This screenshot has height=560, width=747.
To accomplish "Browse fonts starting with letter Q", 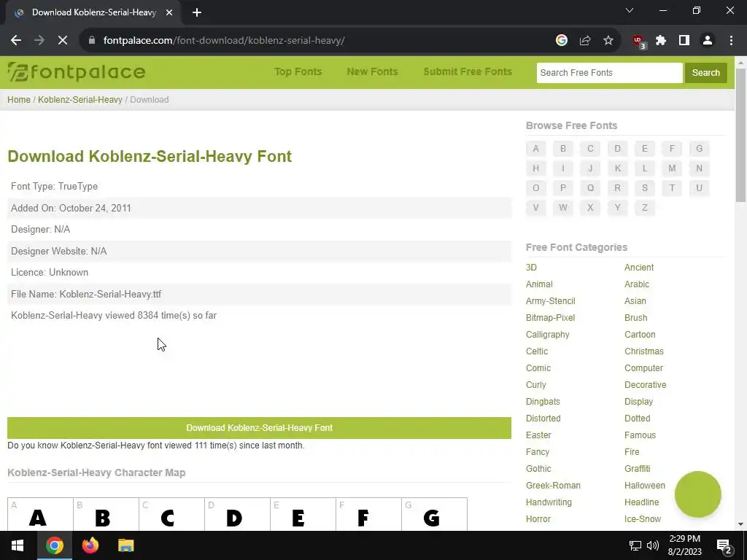I will (x=590, y=187).
